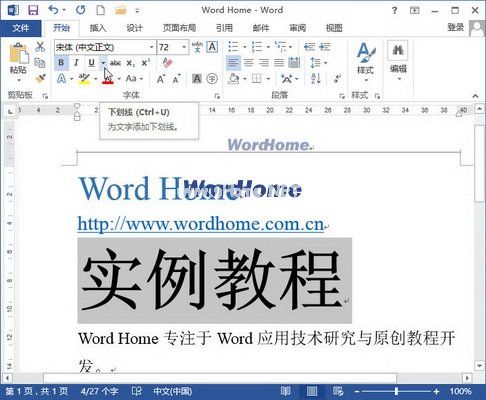Switch to the 页面布局 (Page Layout) tab
The height and width of the screenshot is (400, 486).
point(179,28)
